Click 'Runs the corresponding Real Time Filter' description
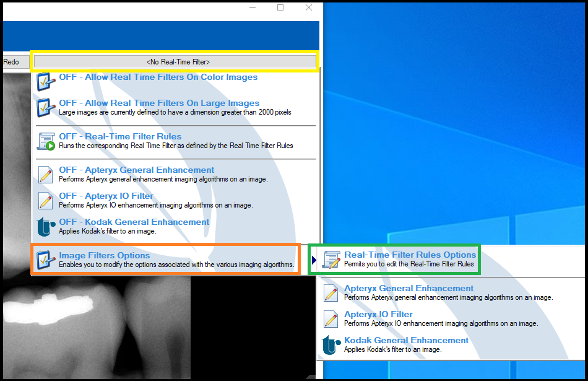The image size is (588, 381). click(x=176, y=146)
